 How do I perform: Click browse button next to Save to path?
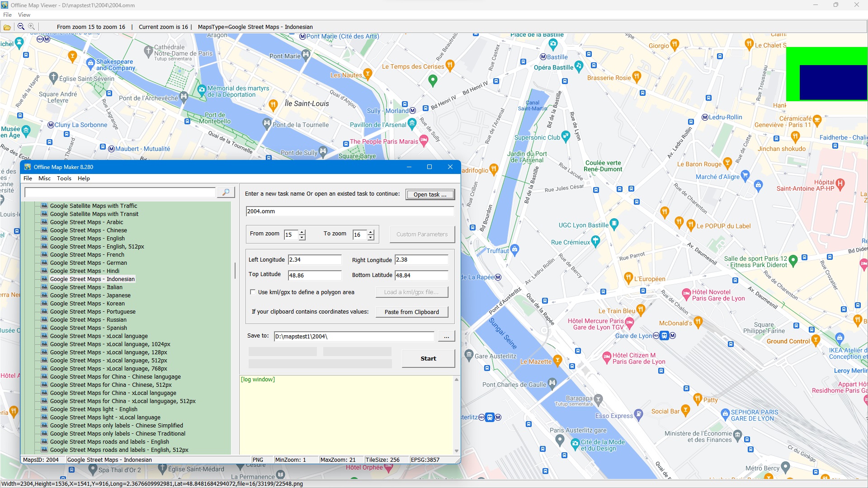[446, 336]
